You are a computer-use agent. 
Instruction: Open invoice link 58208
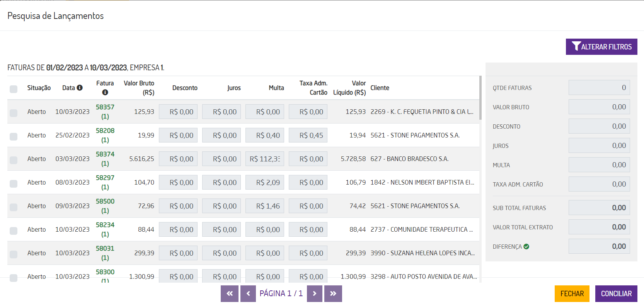coord(105,131)
